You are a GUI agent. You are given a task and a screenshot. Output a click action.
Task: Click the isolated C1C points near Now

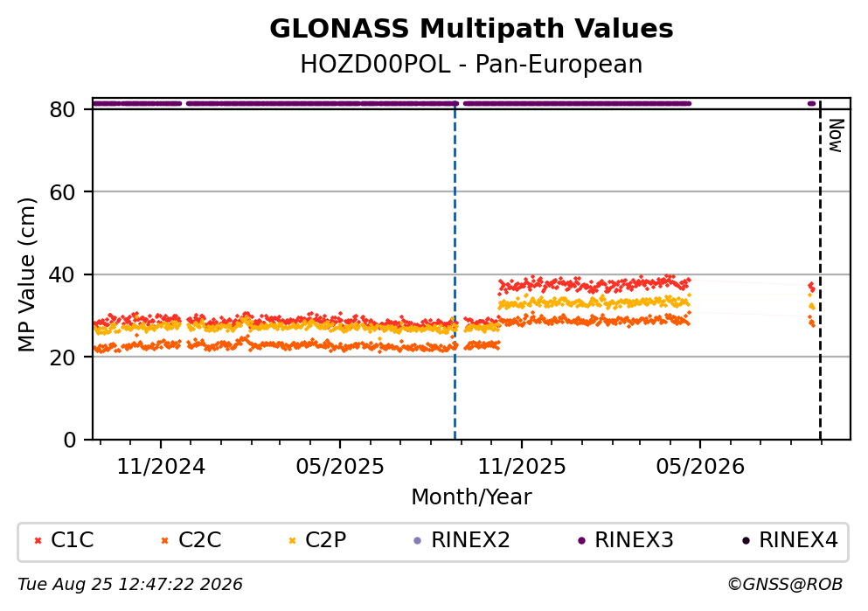point(811,287)
